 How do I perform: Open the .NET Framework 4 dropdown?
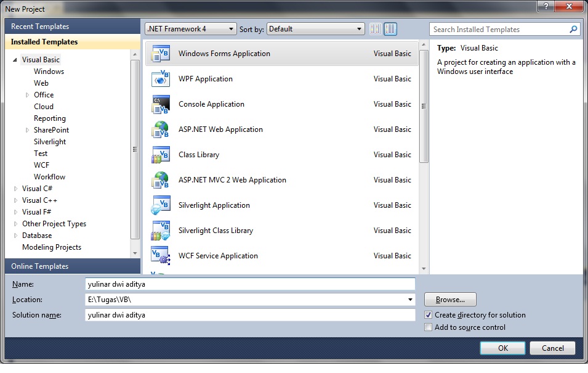(190, 29)
